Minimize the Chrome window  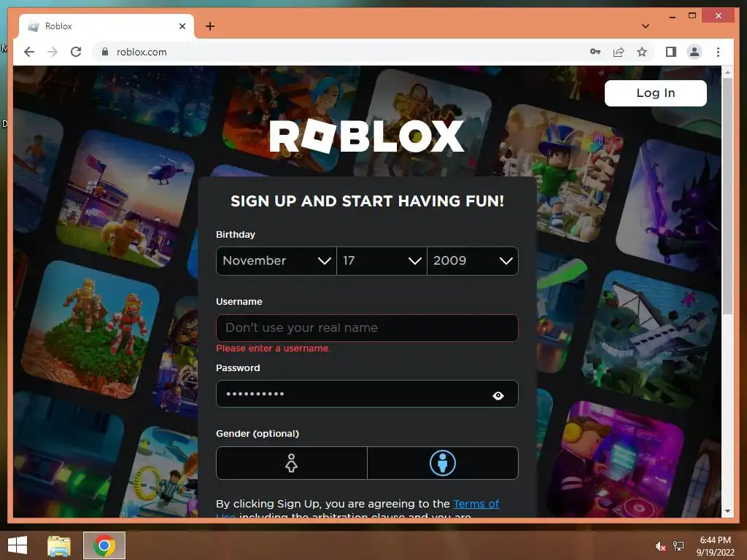(x=672, y=16)
